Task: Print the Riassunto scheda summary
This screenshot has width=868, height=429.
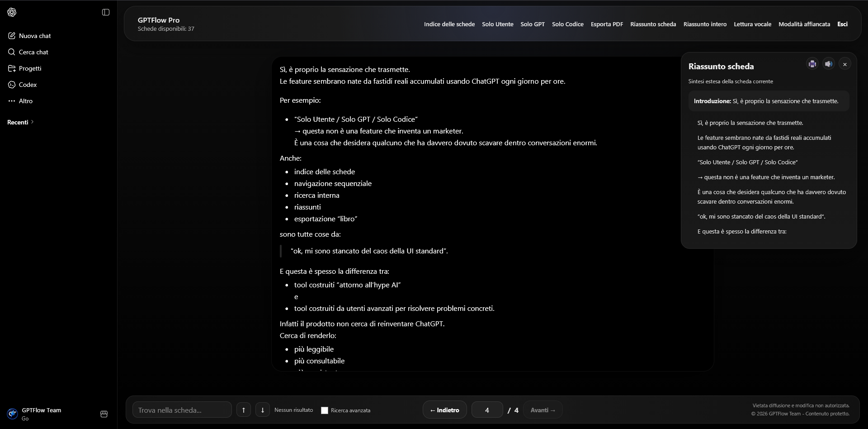Action: click(812, 64)
